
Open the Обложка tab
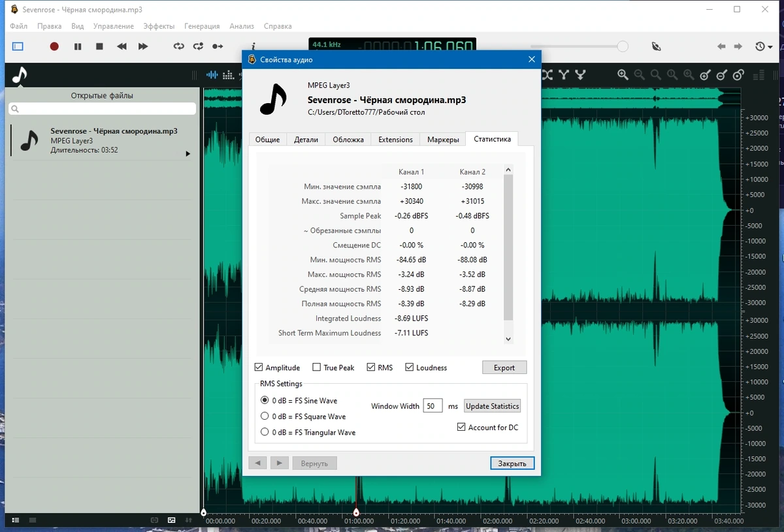pos(348,139)
